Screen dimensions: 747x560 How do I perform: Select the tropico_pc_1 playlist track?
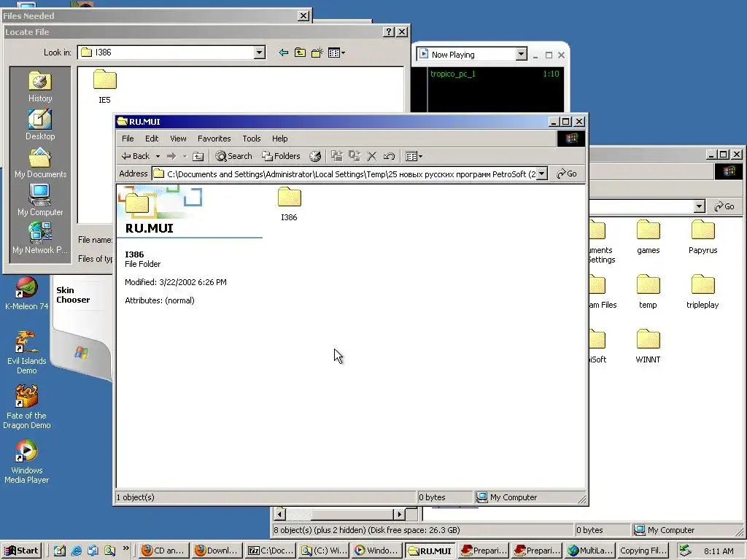coord(452,74)
